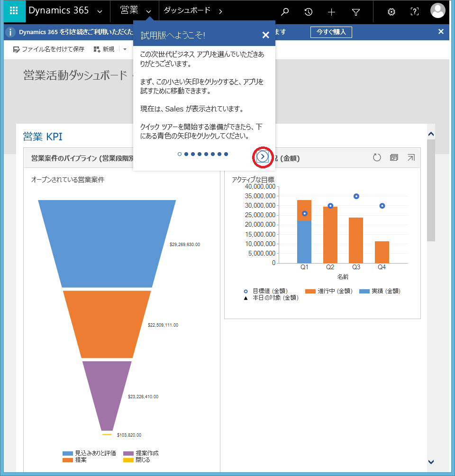The height and width of the screenshot is (476, 455).
Task: Click the search magnifier icon
Action: pos(285,12)
